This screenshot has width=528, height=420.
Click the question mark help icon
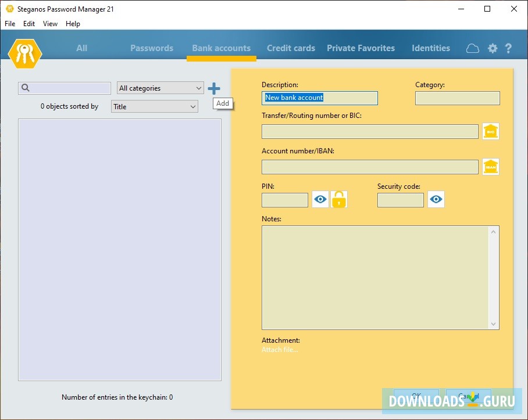coord(508,48)
